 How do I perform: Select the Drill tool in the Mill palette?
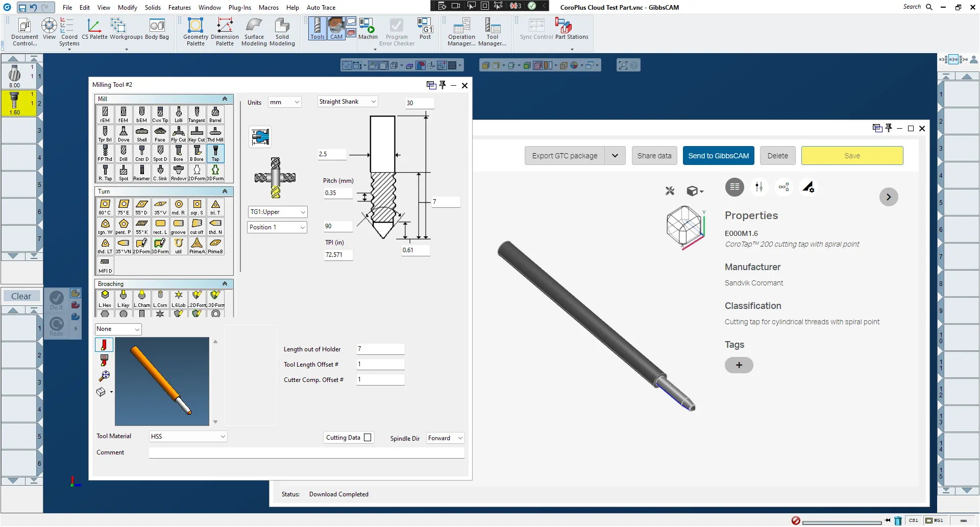point(123,153)
